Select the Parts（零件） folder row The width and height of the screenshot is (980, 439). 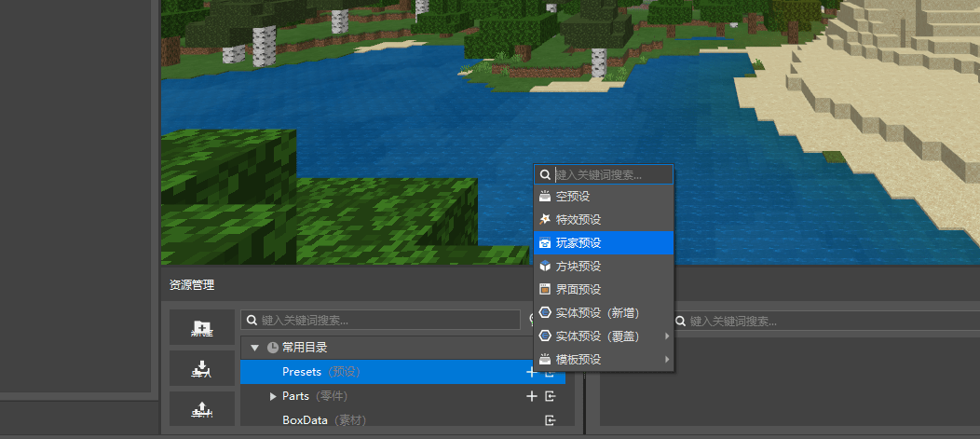pyautogui.click(x=402, y=396)
